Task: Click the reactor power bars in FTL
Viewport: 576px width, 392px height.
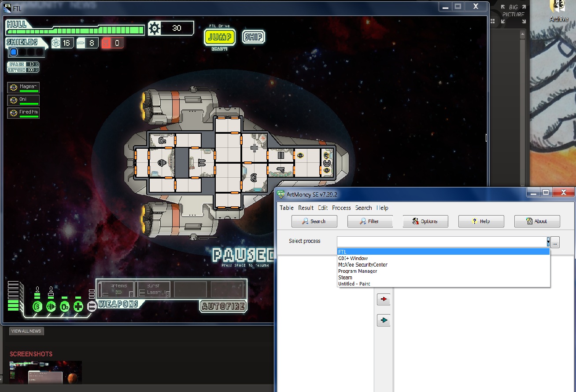Action: tap(13, 296)
